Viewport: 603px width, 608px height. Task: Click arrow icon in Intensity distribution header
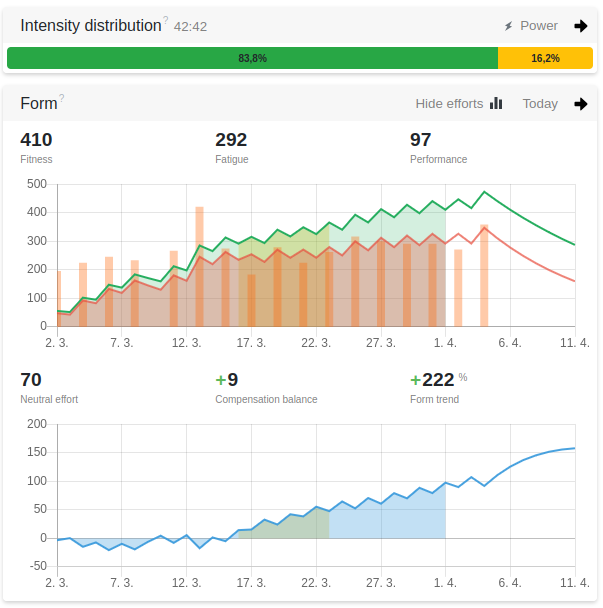(x=580, y=26)
